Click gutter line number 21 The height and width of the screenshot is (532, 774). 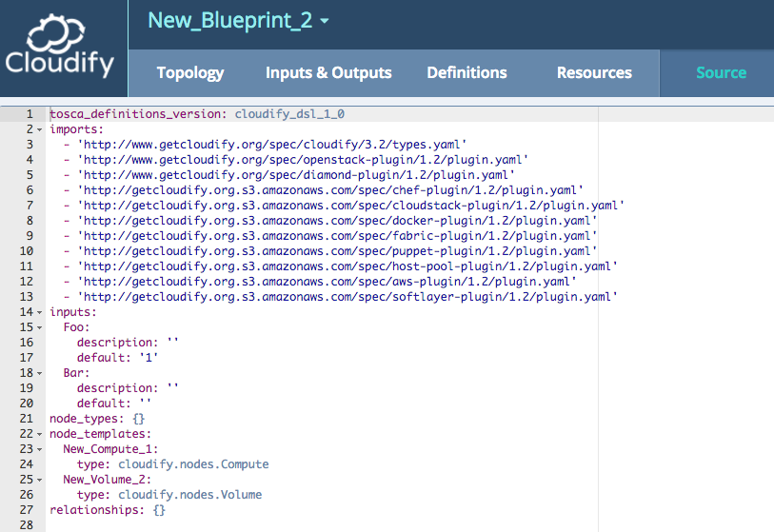pos(27,419)
